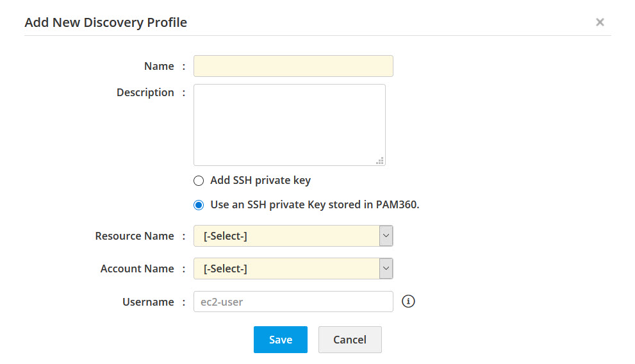The height and width of the screenshot is (364, 635).
Task: Click the info icon beside Username
Action: coord(408,301)
